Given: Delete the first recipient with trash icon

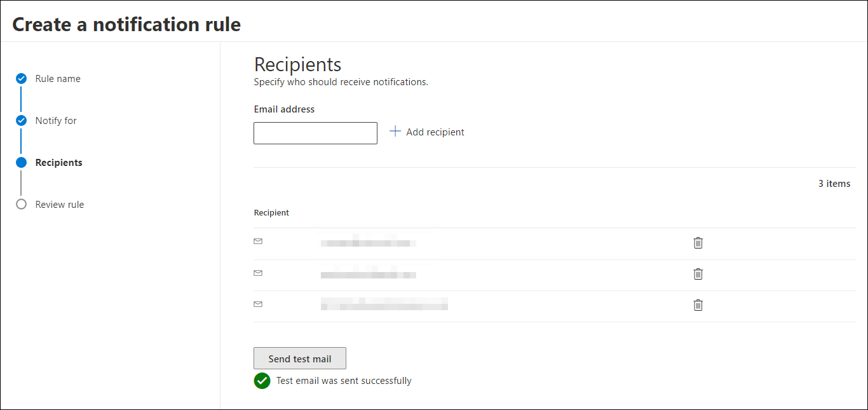Looking at the screenshot, I should (698, 242).
